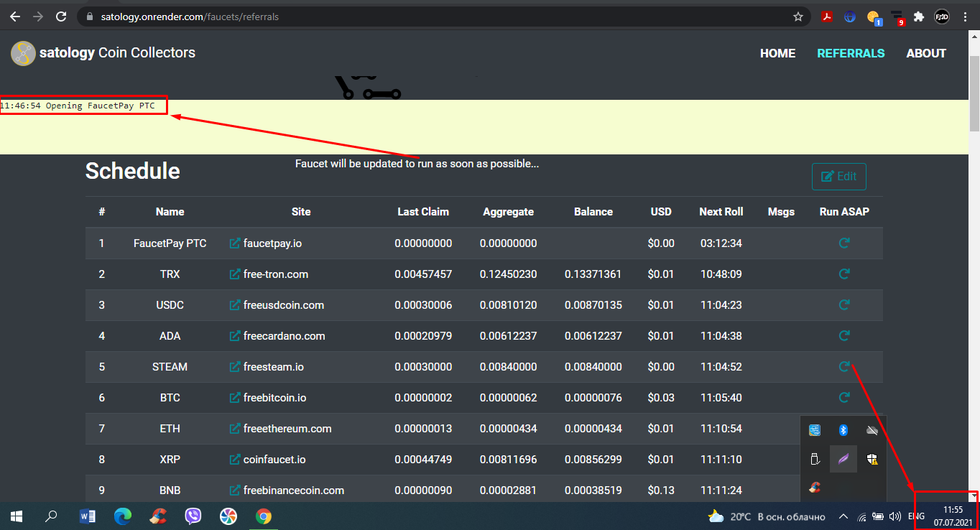Open Windows Security icon in tray popup
Image resolution: width=980 pixels, height=530 pixels.
872,459
